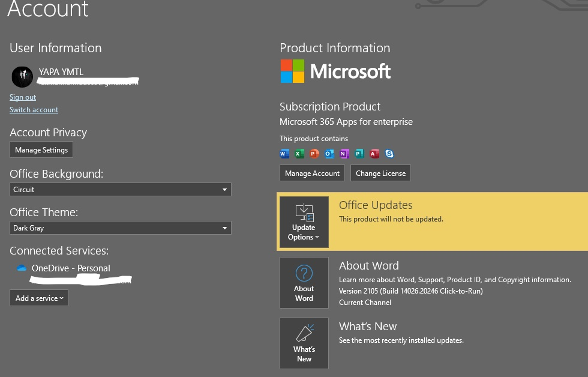Viewport: 588px width, 377px height.
Task: Open the Add a service menu
Action: click(39, 298)
